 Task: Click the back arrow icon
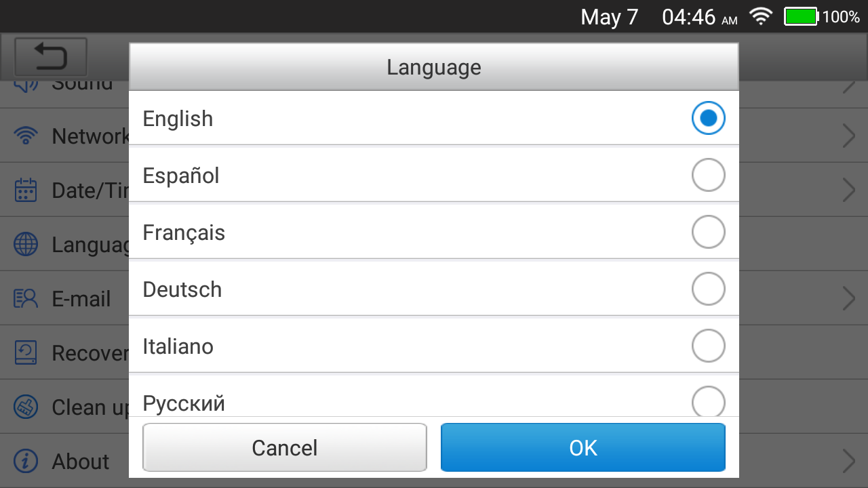pyautogui.click(x=51, y=56)
